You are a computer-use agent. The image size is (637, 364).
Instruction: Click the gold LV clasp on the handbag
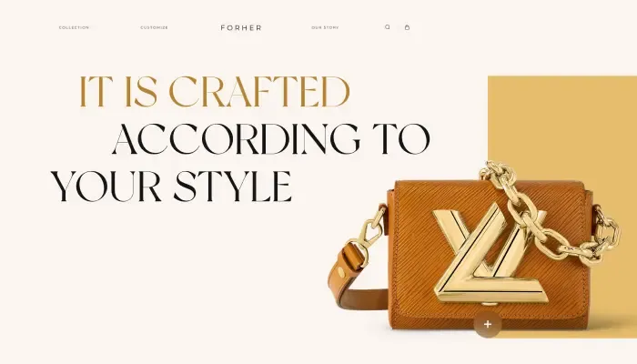[490, 255]
